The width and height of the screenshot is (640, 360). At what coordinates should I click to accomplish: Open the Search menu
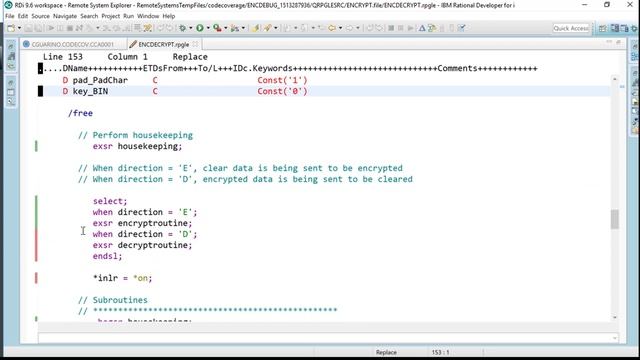[x=89, y=16]
